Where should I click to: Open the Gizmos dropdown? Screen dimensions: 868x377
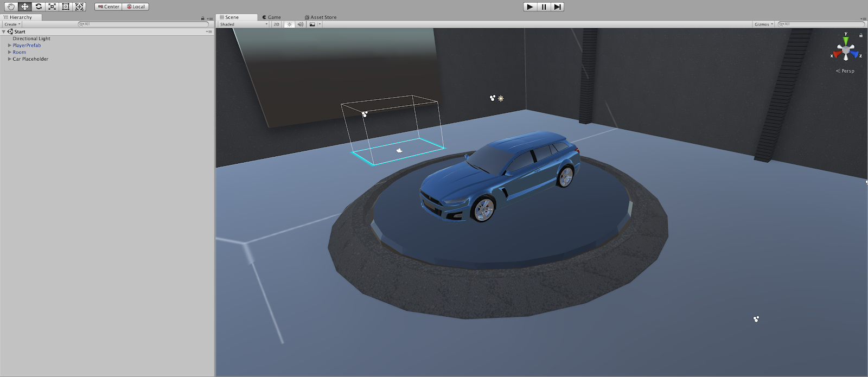pyautogui.click(x=763, y=24)
